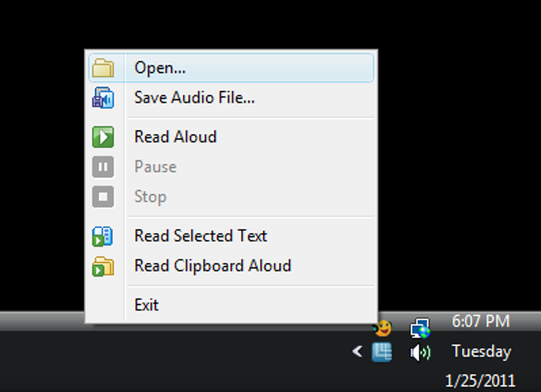Open the speaker volume tray icon
The height and width of the screenshot is (392, 541).
coord(420,353)
